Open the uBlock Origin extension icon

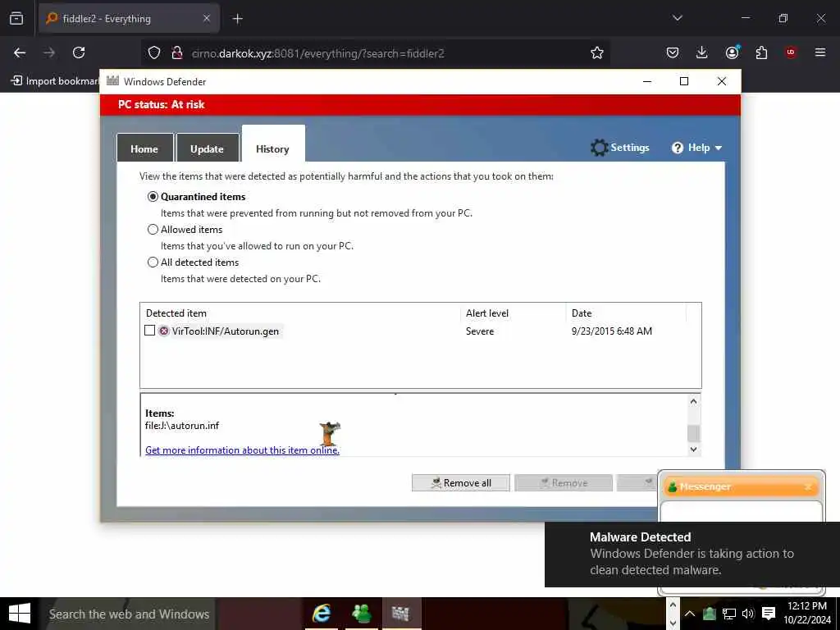point(791,52)
